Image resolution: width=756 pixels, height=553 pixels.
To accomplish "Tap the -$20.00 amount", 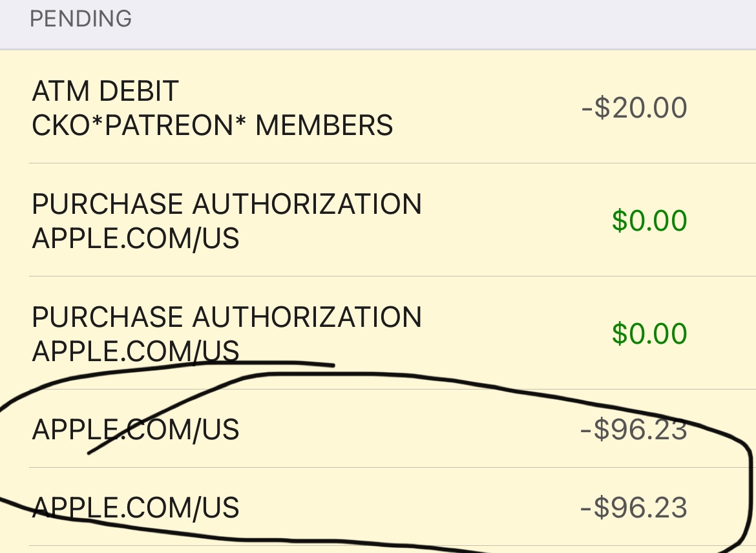I will click(x=634, y=107).
